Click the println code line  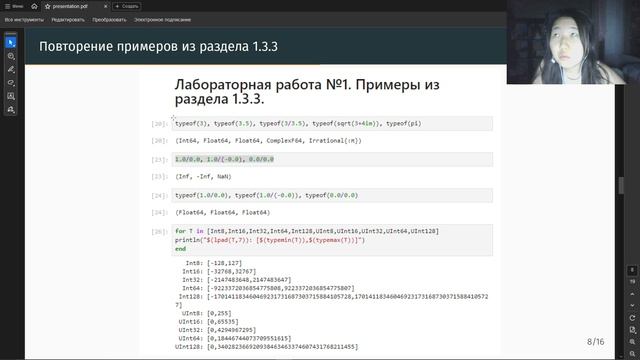[x=270, y=240]
